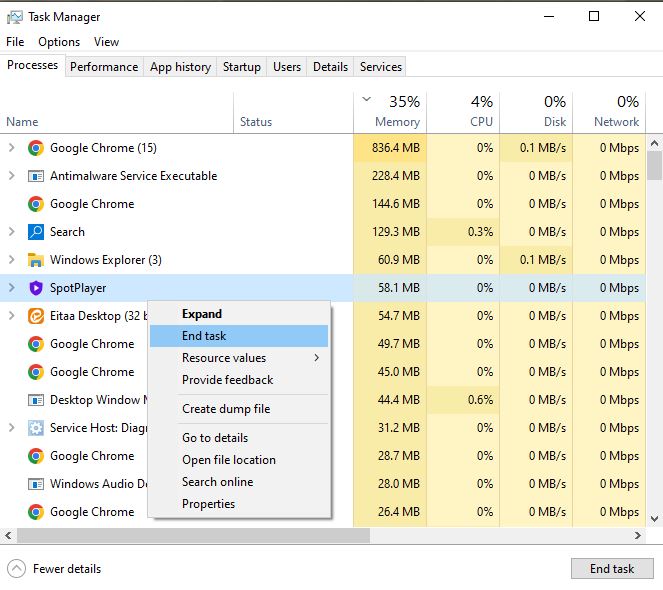The height and width of the screenshot is (590, 663).
Task: Click the Antimalware Service Executable icon
Action: point(36,176)
